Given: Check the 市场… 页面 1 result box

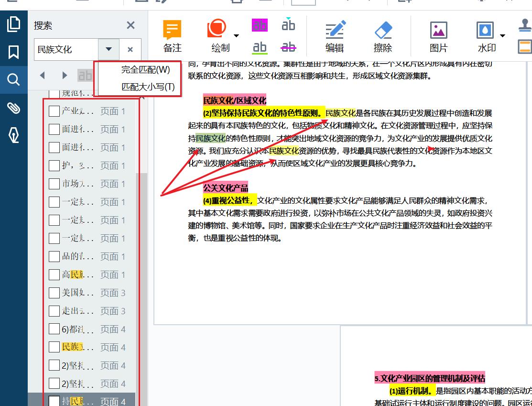Looking at the screenshot, I should point(54,184).
